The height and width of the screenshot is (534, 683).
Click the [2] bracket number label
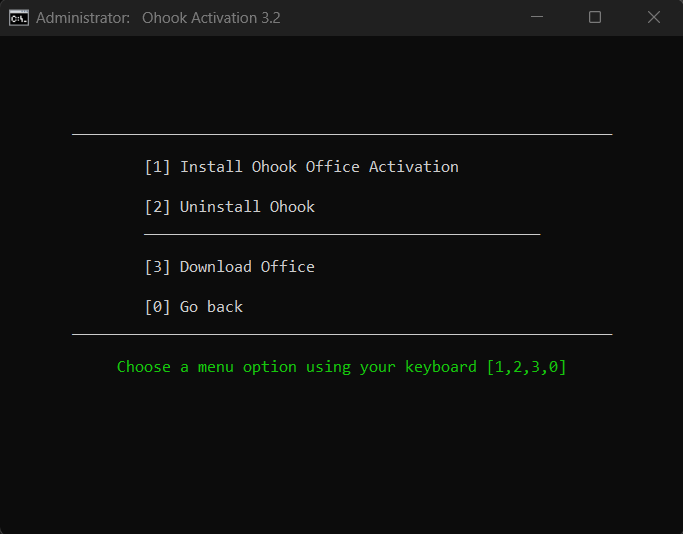pos(157,207)
